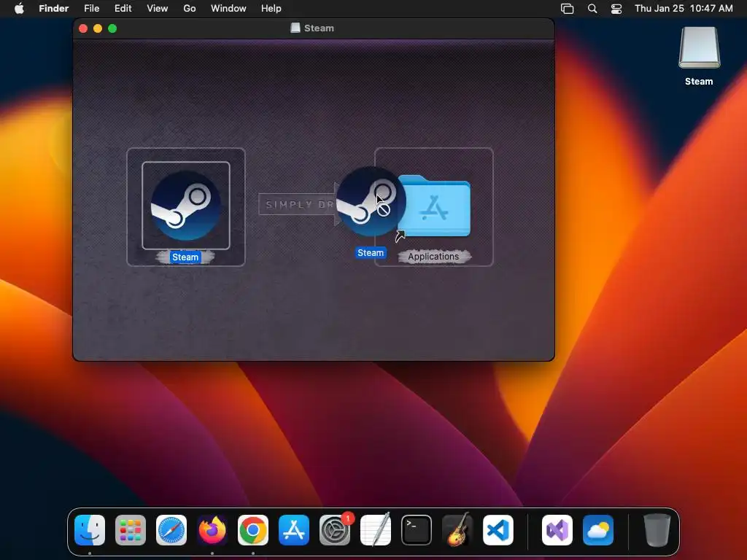Open Visual Studio Code from the Dock
Screen dimensions: 747x560
[498, 530]
